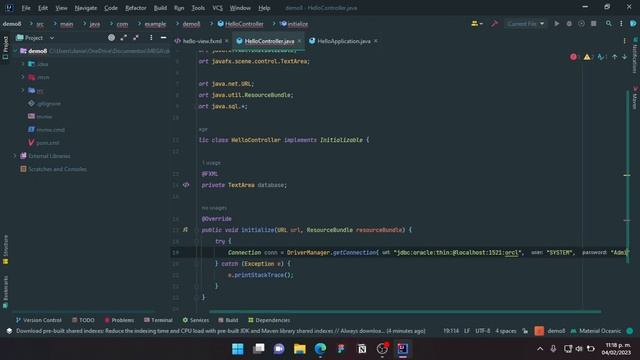Image resolution: width=640 pixels, height=360 pixels.
Task: Close the HelloController.java tab
Action: pos(299,41)
